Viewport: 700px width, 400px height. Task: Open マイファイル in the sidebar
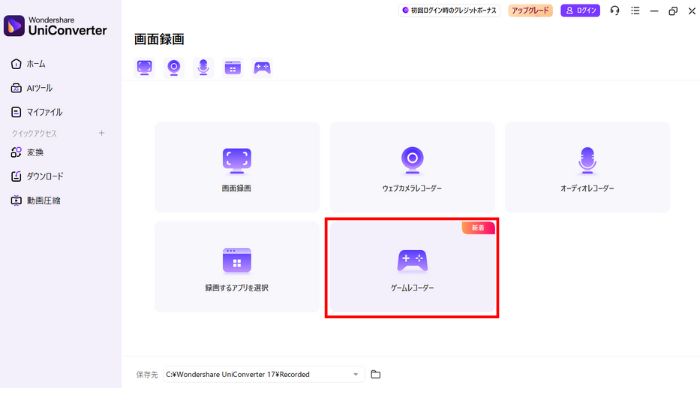pyautogui.click(x=36, y=112)
